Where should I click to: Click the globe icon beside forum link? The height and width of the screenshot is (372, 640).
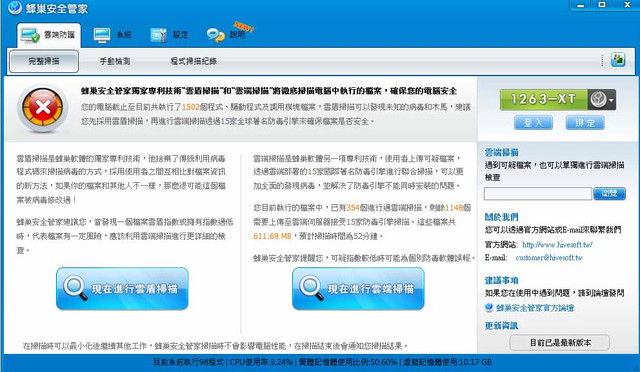489,307
